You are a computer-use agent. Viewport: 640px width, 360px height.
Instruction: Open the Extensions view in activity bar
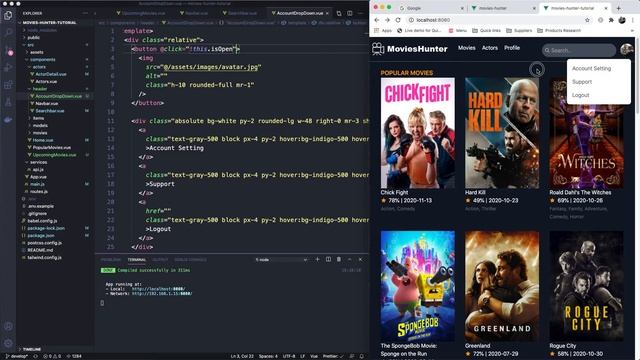click(x=8, y=85)
